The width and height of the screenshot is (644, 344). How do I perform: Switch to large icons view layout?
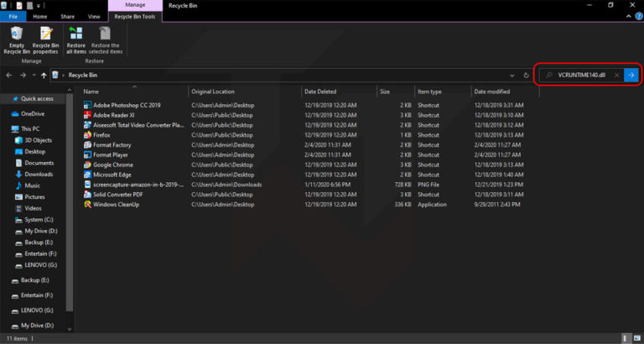click(636, 338)
